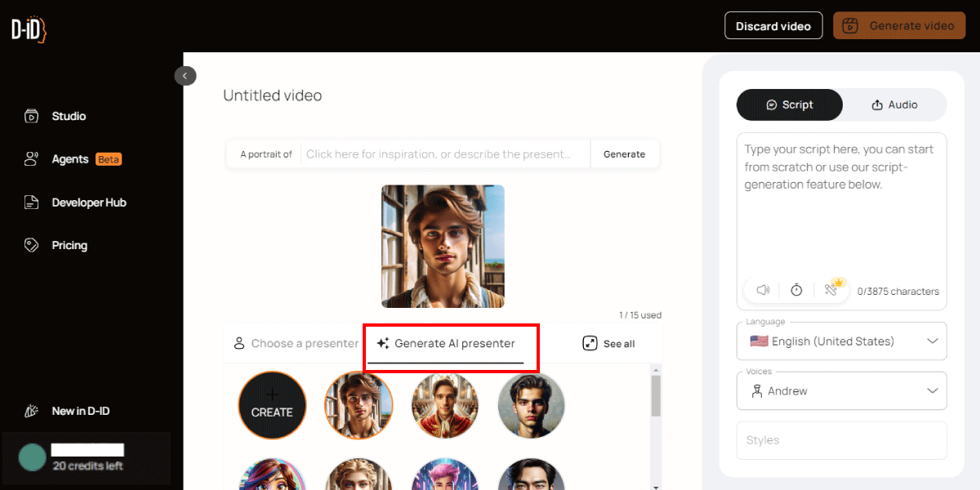Click the large presenter preview image
The width and height of the screenshot is (980, 490).
pos(443,246)
